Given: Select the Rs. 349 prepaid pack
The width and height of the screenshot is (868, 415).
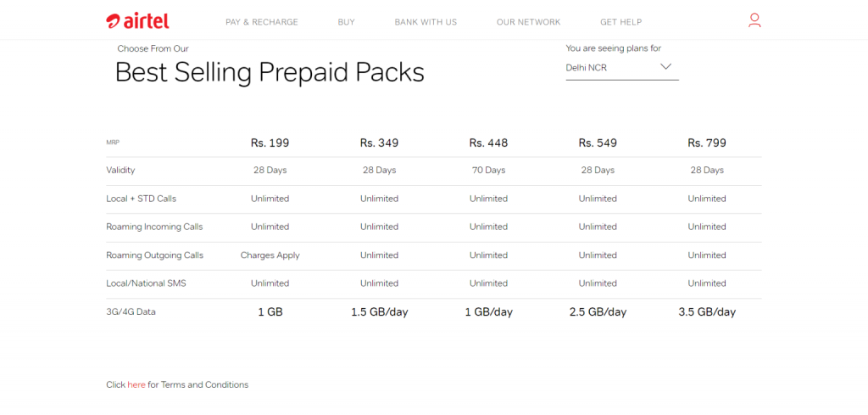Looking at the screenshot, I should [379, 143].
